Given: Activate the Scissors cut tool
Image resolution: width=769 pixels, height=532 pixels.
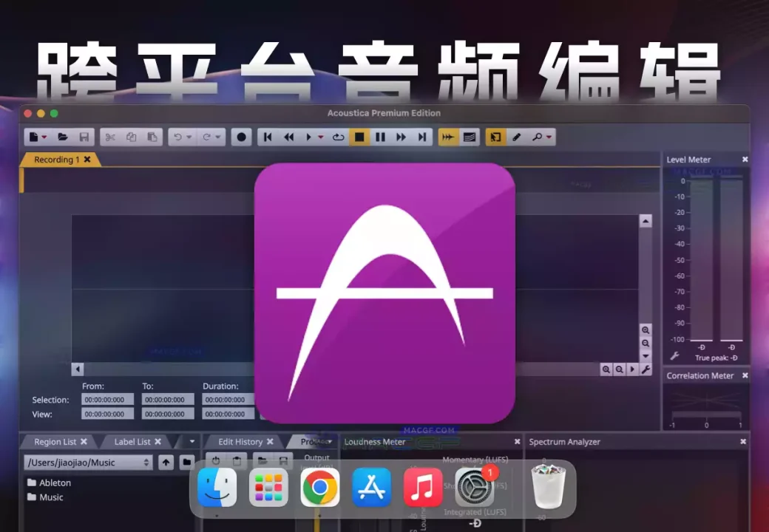Looking at the screenshot, I should tap(110, 137).
